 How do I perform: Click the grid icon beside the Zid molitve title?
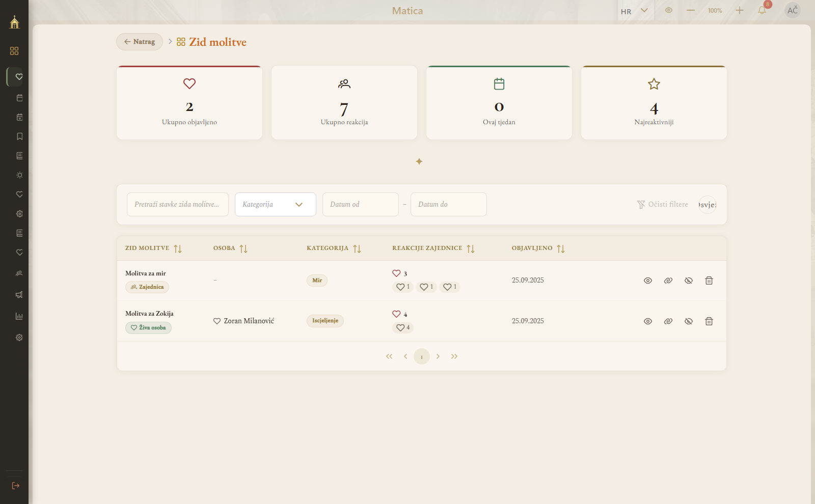point(181,42)
